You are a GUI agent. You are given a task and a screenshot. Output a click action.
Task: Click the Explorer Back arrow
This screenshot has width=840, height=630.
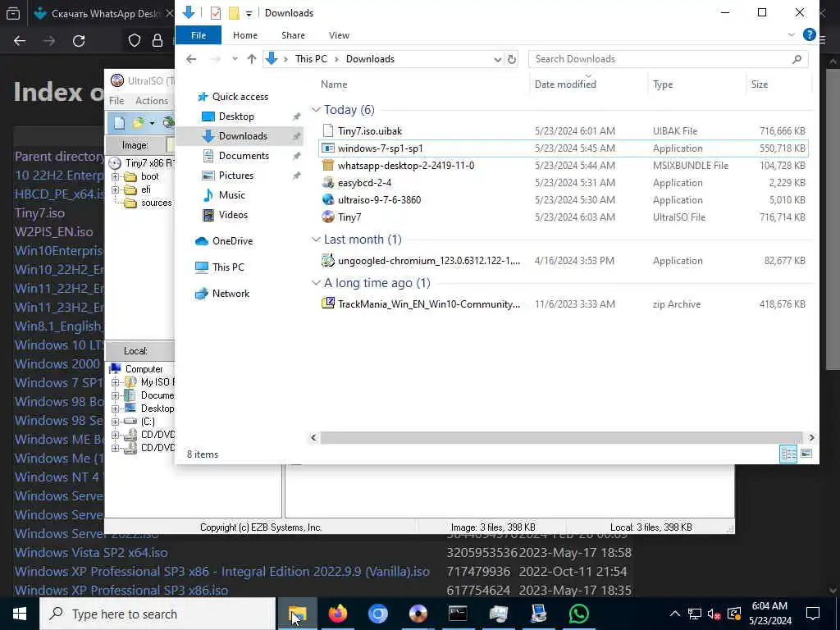pos(191,59)
